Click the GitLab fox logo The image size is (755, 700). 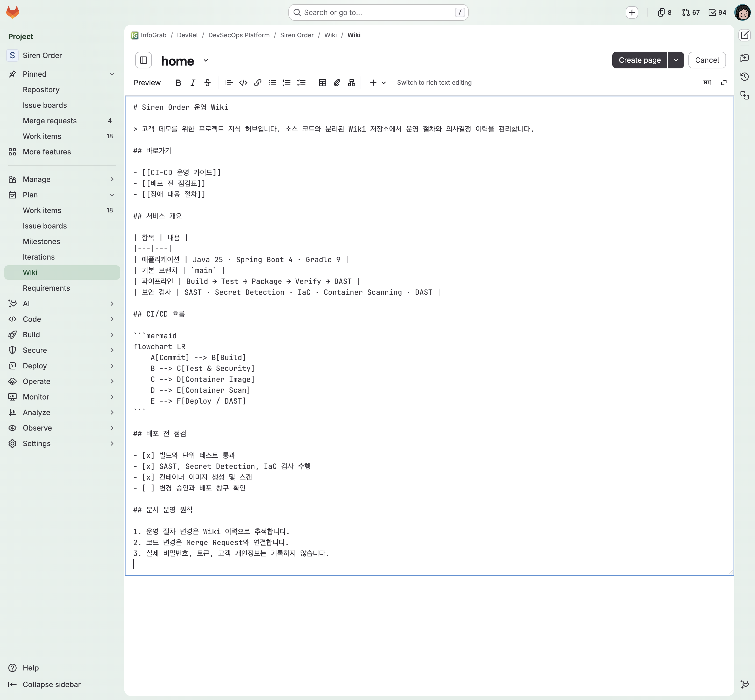click(12, 12)
